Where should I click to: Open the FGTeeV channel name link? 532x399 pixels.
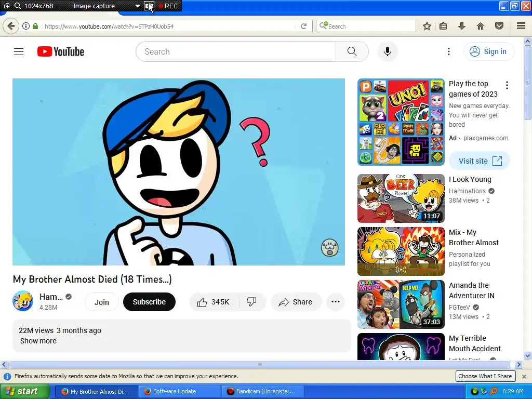[459, 308]
